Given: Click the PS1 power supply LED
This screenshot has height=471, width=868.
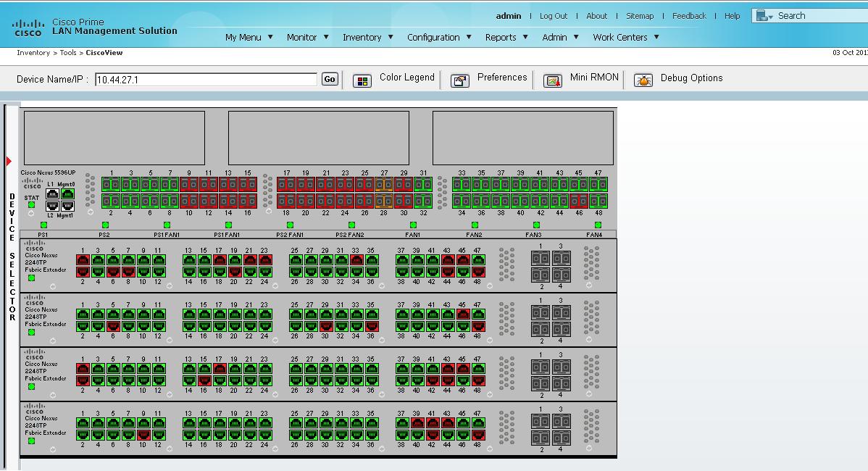Looking at the screenshot, I should coord(43,225).
